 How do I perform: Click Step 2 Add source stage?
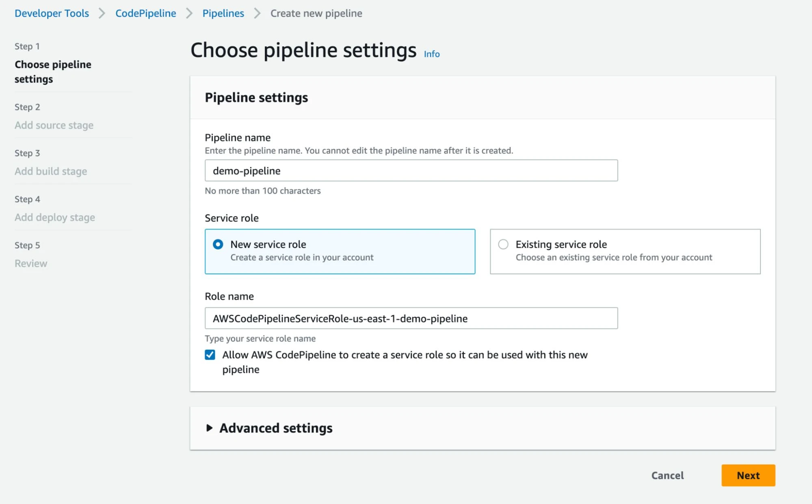click(x=54, y=125)
